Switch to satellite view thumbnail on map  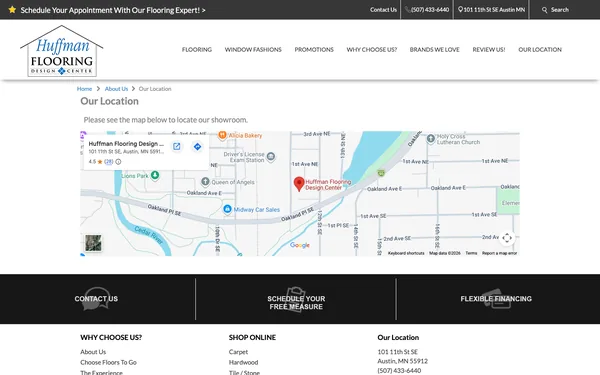pyautogui.click(x=93, y=243)
